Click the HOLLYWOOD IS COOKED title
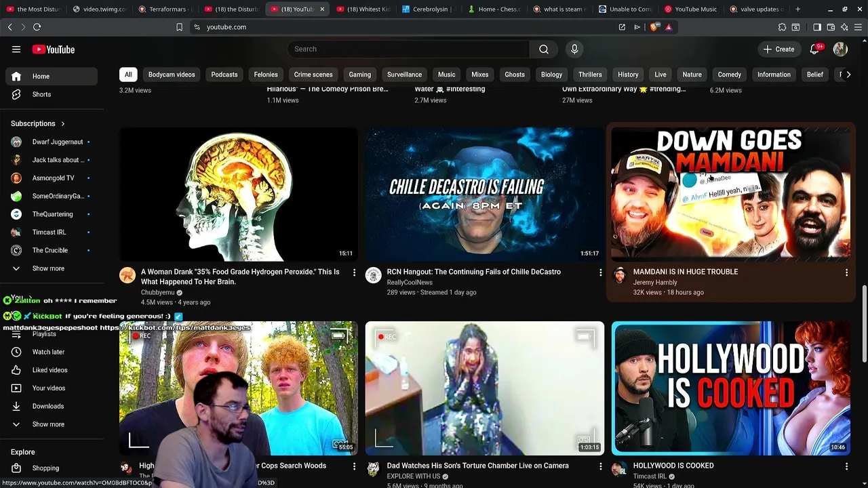Viewport: 868px width, 488px height. pos(673,466)
